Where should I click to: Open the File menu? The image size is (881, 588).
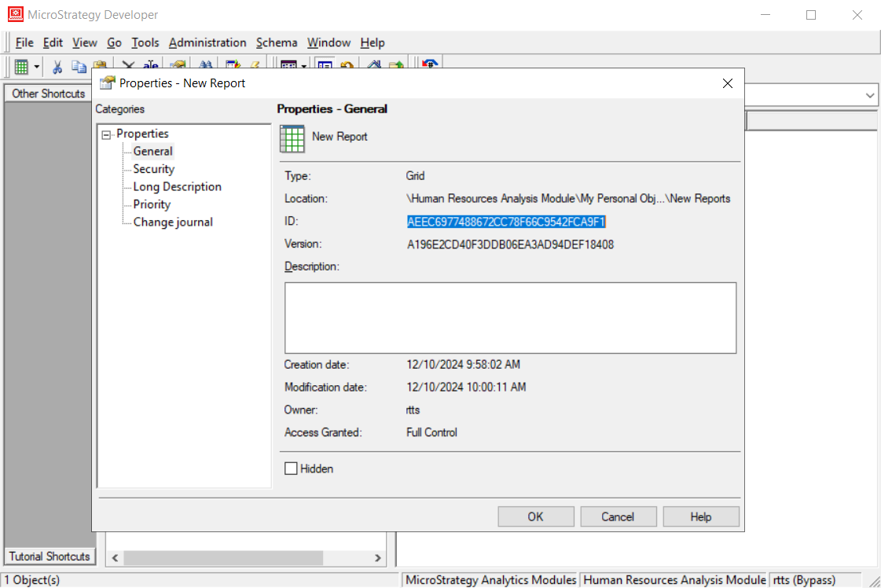[x=24, y=42]
